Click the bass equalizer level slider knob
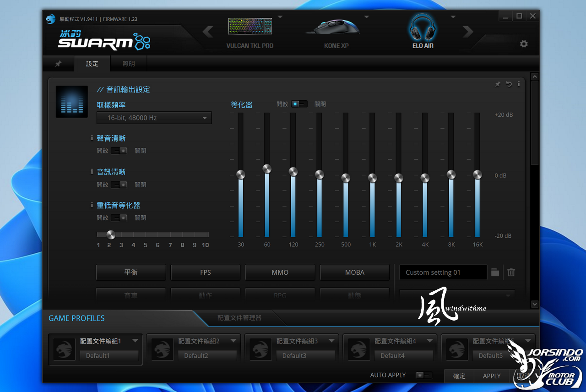The width and height of the screenshot is (586, 392). click(111, 235)
